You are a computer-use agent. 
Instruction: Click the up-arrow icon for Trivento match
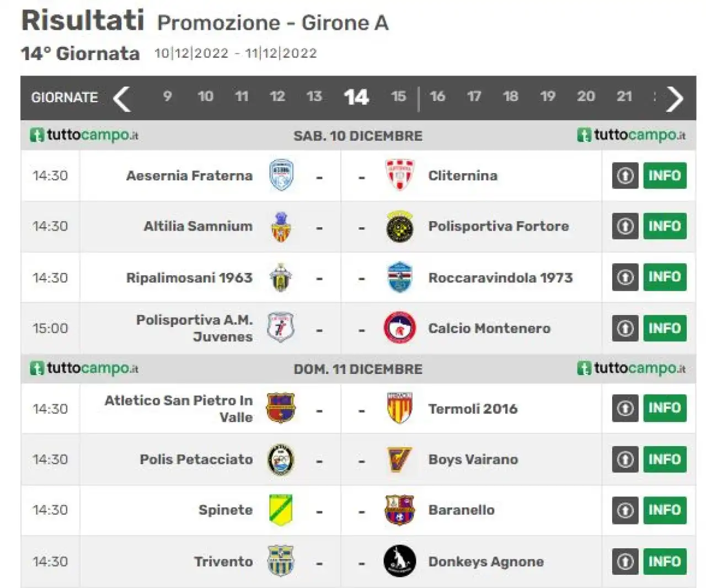pyautogui.click(x=625, y=562)
